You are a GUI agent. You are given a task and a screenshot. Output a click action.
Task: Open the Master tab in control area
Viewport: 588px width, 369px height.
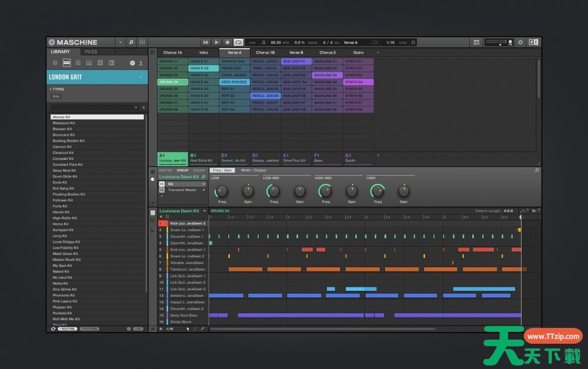coord(165,170)
